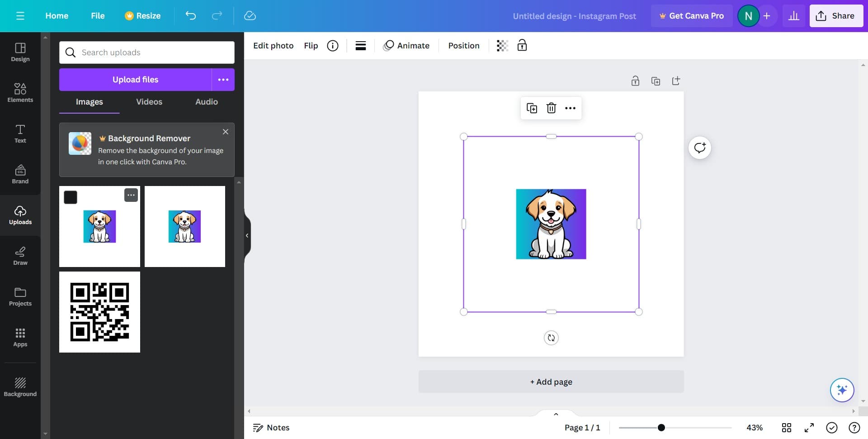
Task: Click the Upload files button
Action: 135,80
